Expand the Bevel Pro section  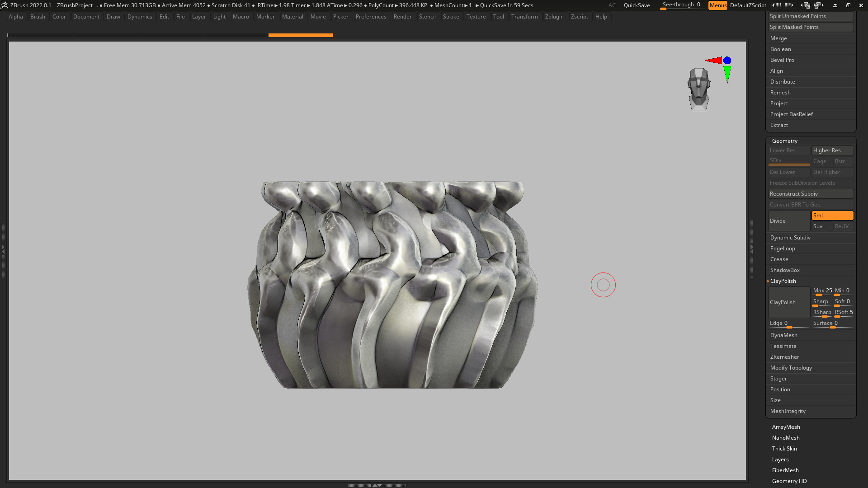click(782, 60)
